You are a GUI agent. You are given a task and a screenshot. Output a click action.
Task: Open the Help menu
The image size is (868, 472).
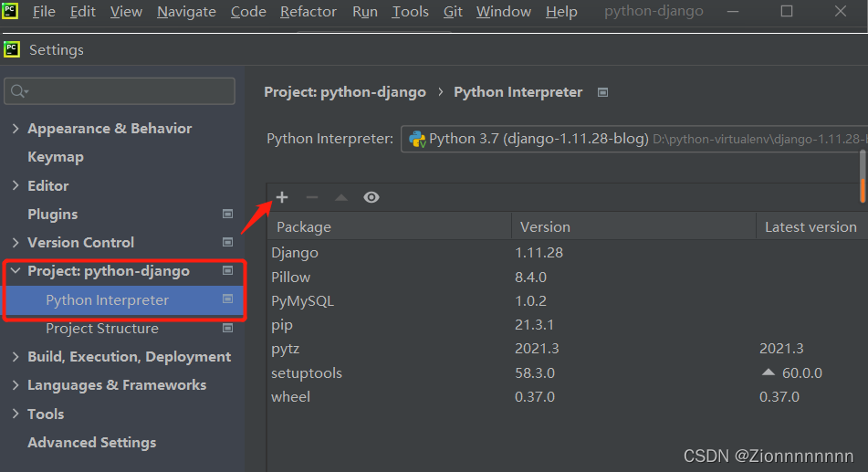(561, 12)
